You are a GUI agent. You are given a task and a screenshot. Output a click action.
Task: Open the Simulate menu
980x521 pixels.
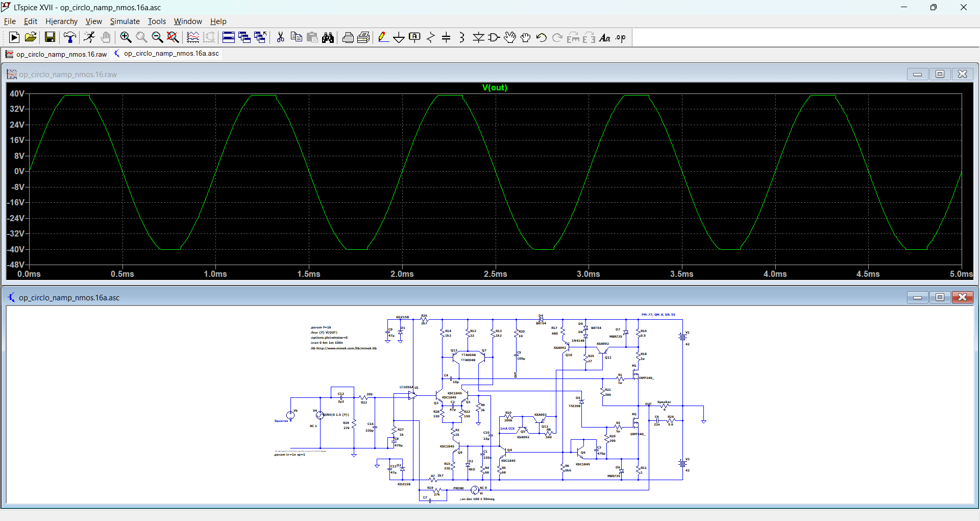tap(125, 21)
